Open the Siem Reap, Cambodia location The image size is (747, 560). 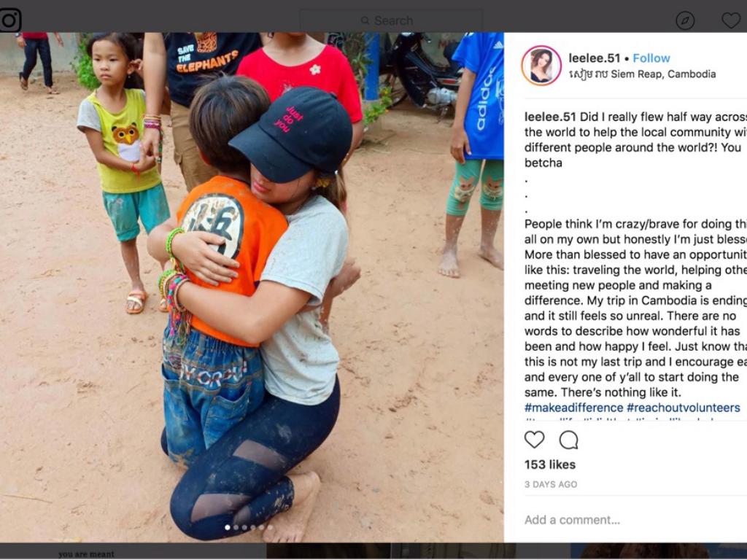pos(642,74)
